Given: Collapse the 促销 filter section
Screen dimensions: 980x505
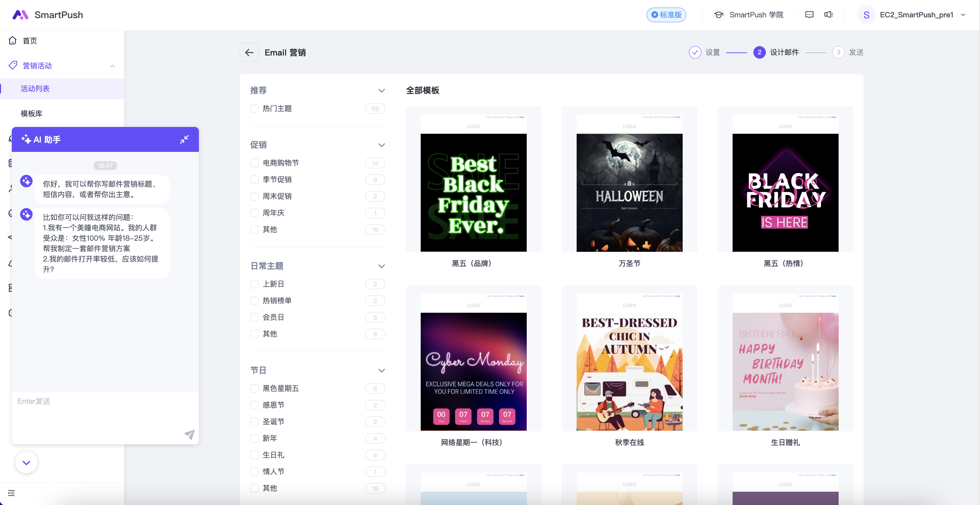Looking at the screenshot, I should point(382,145).
